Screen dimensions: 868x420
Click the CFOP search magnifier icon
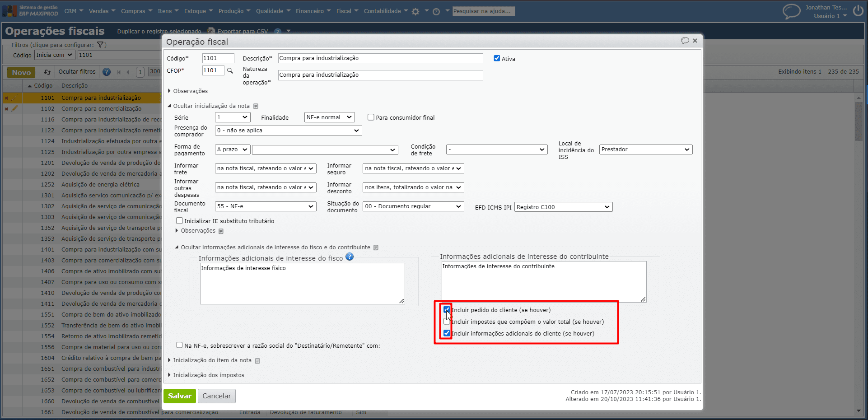click(230, 70)
